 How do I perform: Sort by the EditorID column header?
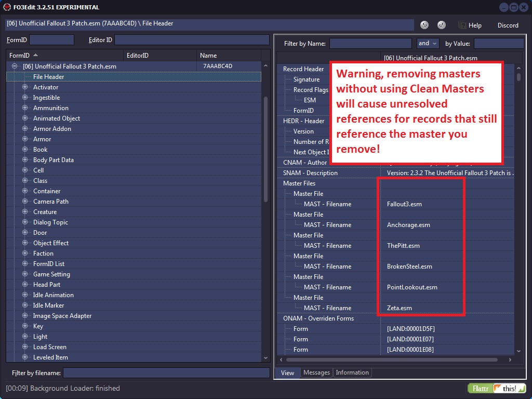(160, 55)
